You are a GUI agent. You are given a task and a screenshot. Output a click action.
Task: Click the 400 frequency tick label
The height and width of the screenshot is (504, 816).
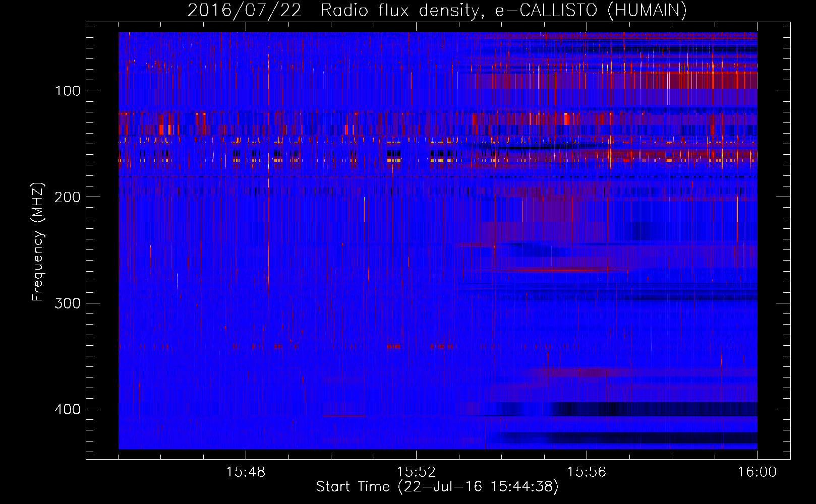pos(68,409)
